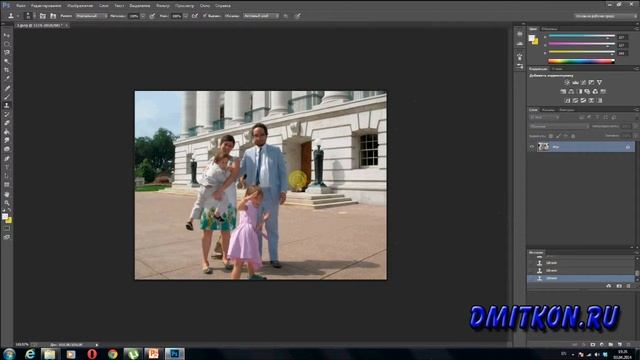Toggle lock image pixels in Layers panel
Image resolution: width=640 pixels, height=360 pixels.
(x=558, y=136)
